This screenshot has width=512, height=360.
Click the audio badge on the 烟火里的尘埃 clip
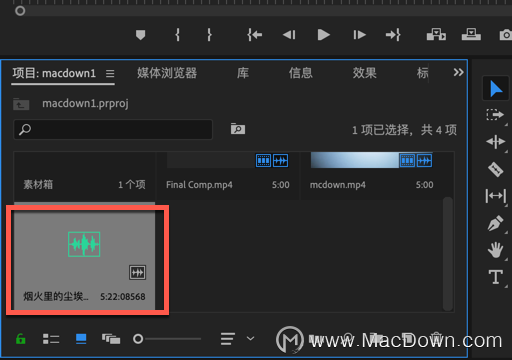tap(137, 273)
